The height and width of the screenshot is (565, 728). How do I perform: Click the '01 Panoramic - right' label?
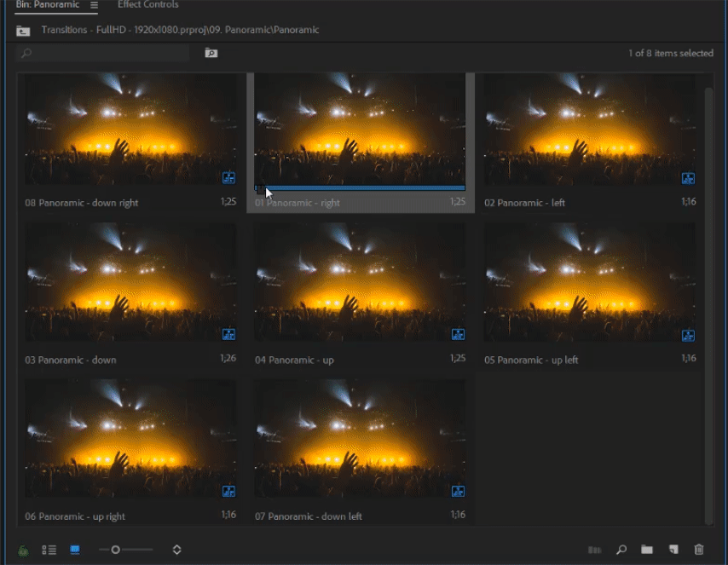[298, 203]
